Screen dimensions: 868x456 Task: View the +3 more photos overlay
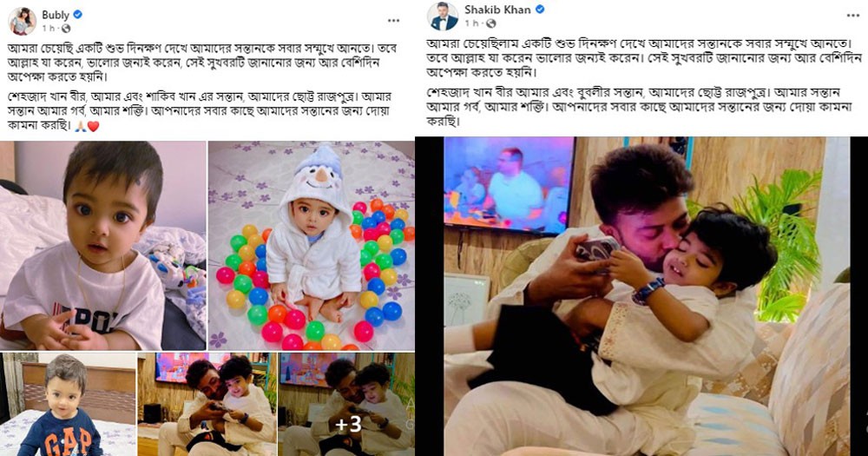(x=346, y=404)
